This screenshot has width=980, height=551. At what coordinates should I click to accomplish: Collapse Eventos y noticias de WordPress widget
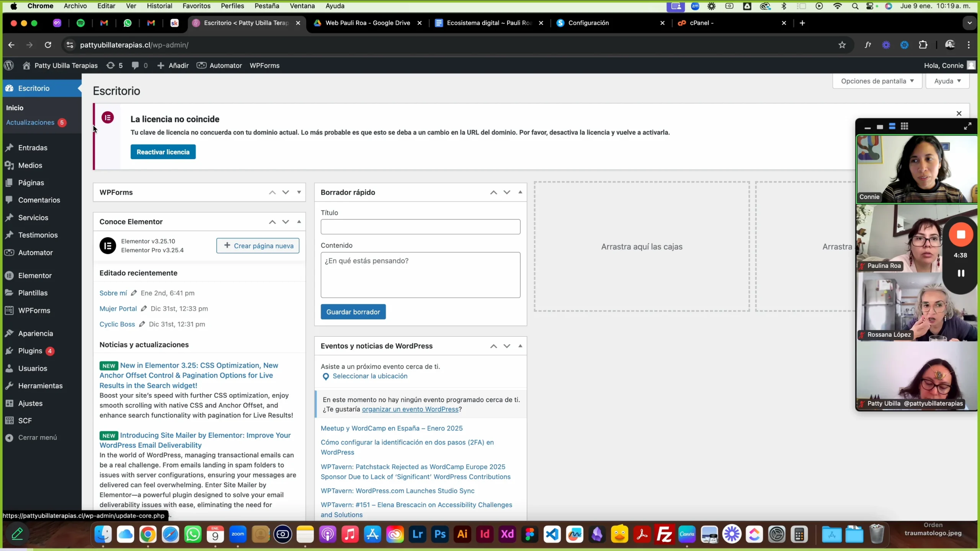click(x=520, y=346)
